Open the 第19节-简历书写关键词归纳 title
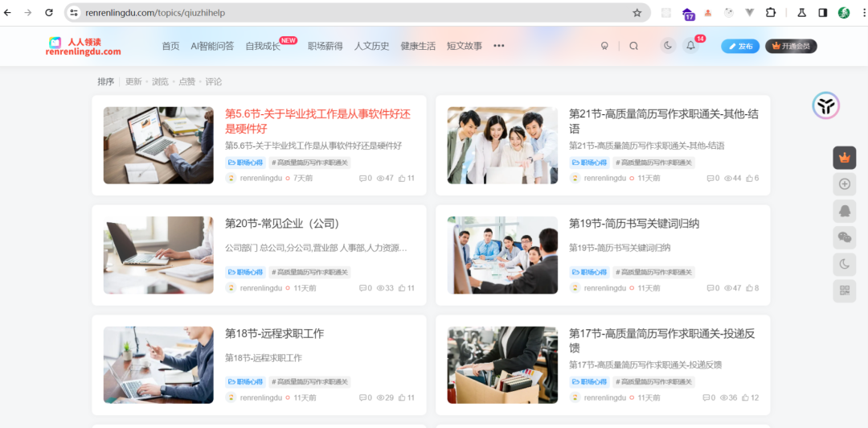The width and height of the screenshot is (868, 428). tap(634, 224)
